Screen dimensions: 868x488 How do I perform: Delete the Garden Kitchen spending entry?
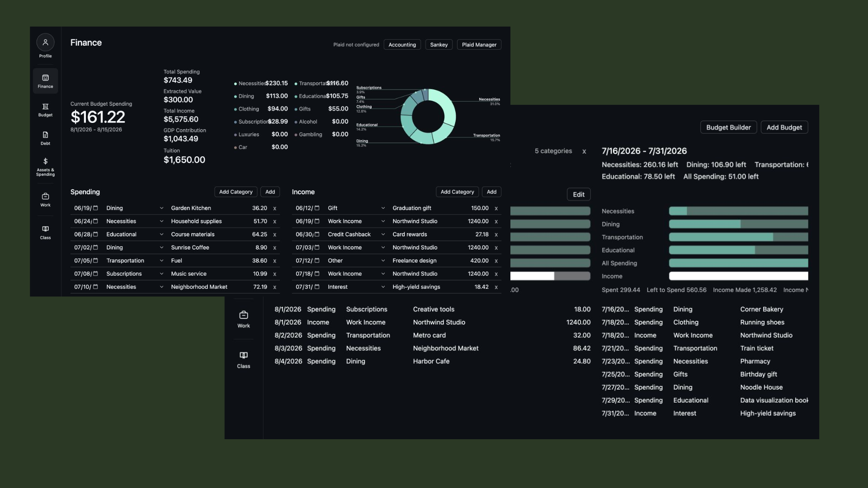(x=274, y=208)
